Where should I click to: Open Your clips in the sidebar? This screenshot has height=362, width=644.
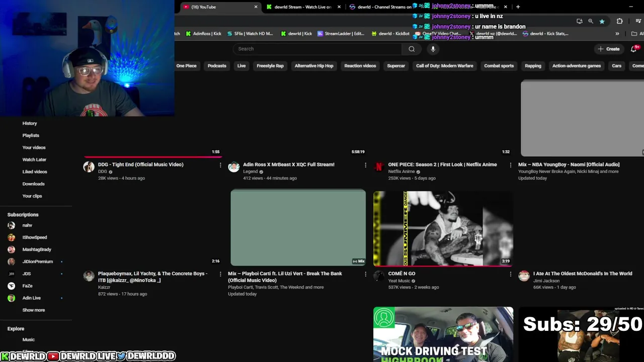coord(32,196)
